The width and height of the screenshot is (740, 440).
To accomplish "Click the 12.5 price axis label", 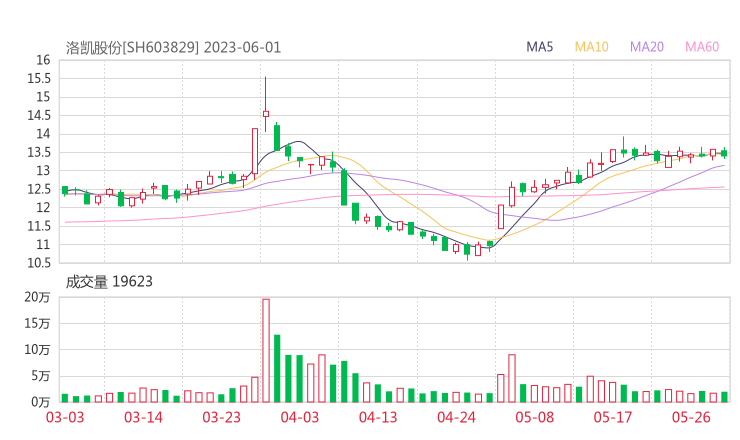I will (x=39, y=189).
